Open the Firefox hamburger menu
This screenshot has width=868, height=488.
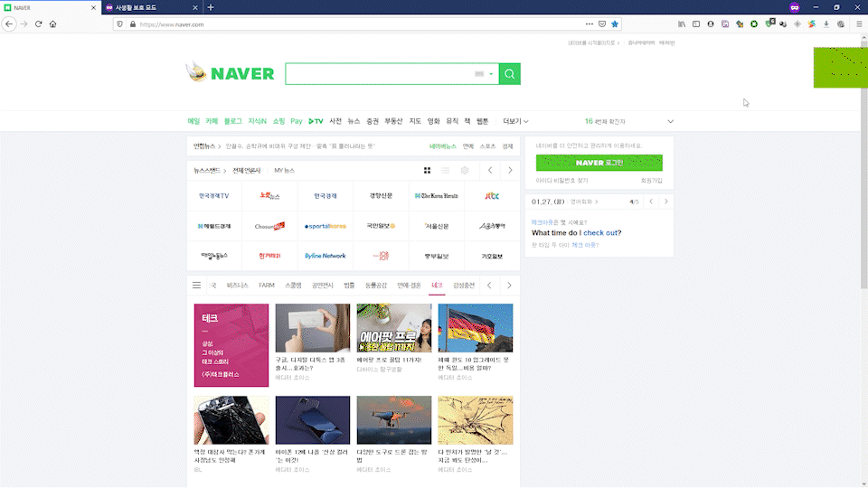point(859,23)
